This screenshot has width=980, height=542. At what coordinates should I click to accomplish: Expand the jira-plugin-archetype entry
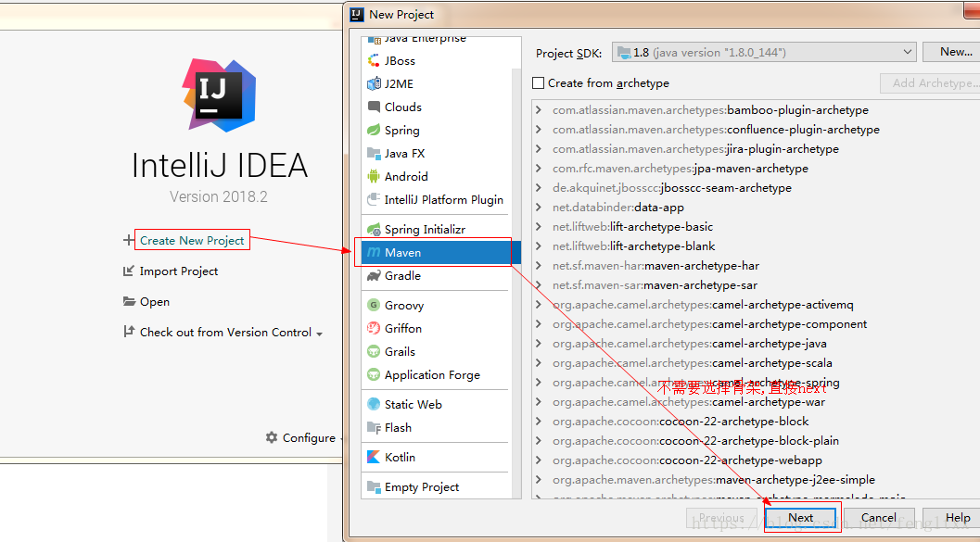pos(539,148)
